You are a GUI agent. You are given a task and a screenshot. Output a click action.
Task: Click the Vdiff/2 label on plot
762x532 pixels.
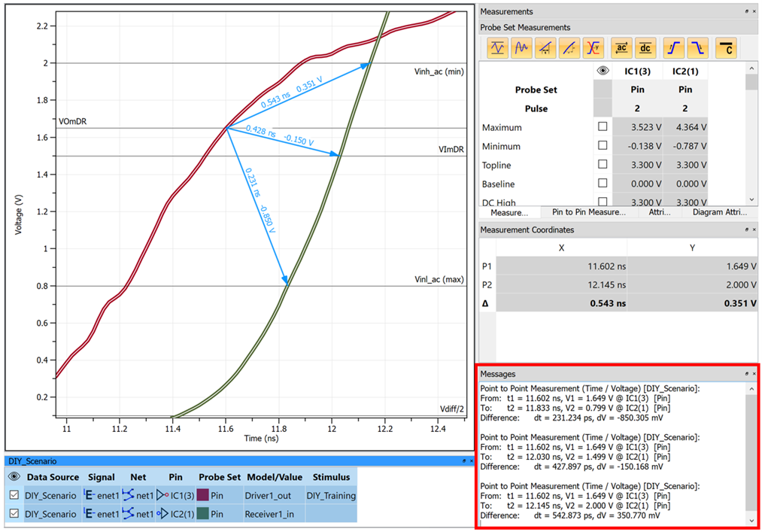pos(451,409)
